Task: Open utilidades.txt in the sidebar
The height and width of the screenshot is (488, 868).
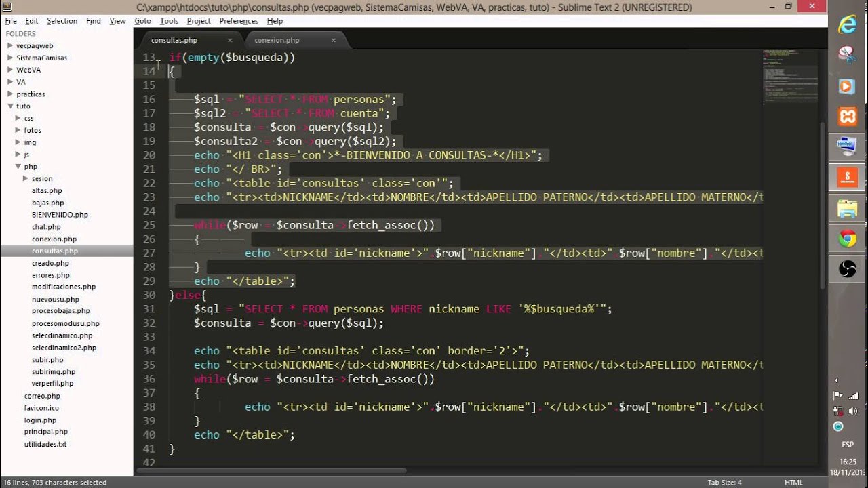Action: point(45,445)
